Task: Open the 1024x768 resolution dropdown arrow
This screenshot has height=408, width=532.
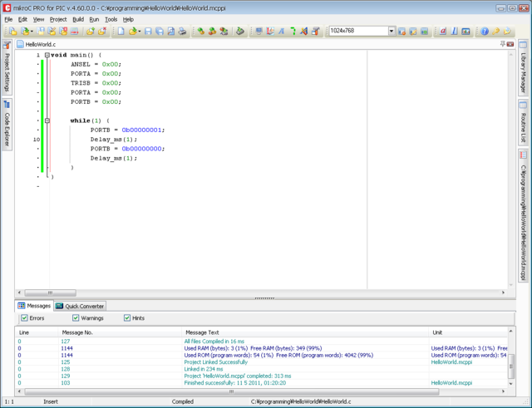Action: (392, 32)
